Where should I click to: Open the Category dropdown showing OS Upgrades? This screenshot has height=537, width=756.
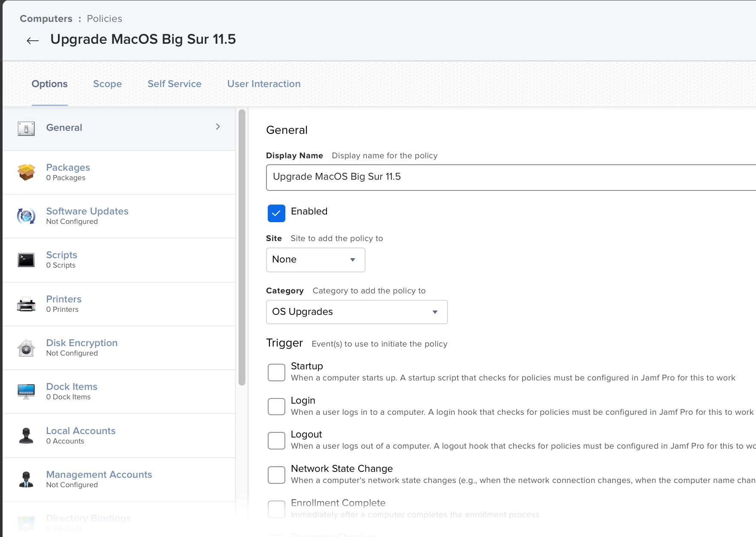[x=357, y=312]
